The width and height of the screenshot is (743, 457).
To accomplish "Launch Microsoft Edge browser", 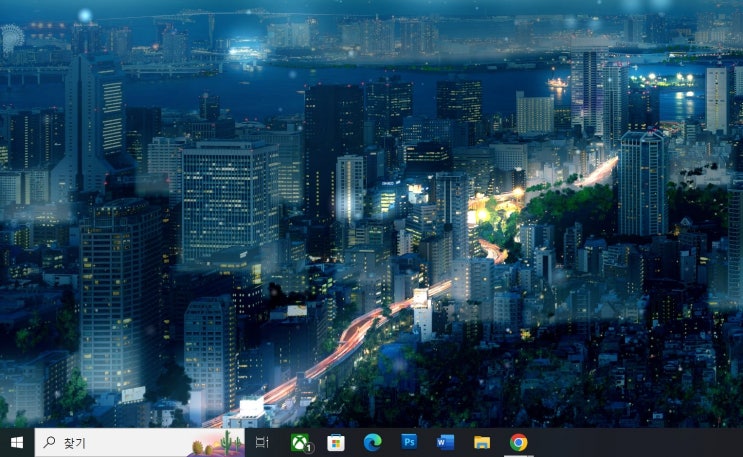I will (372, 442).
